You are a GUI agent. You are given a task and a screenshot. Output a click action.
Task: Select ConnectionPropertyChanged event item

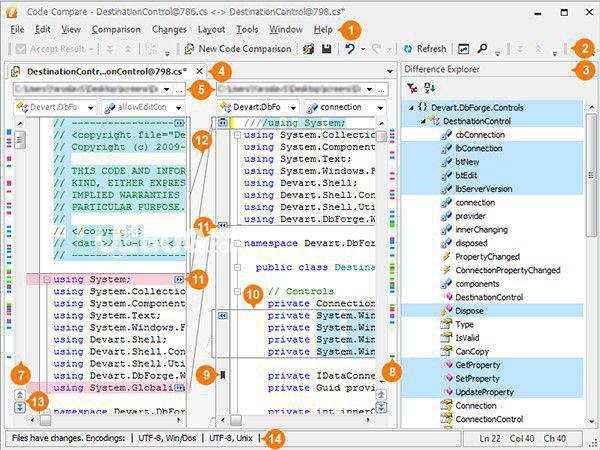pos(507,271)
